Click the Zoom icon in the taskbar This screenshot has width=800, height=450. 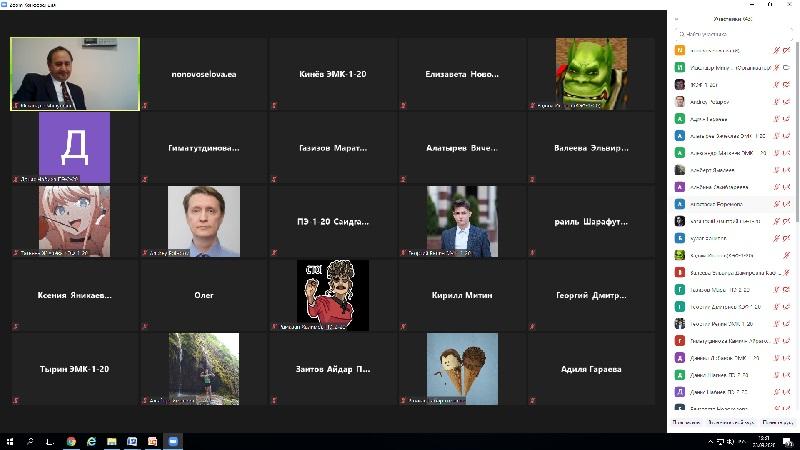(173, 441)
